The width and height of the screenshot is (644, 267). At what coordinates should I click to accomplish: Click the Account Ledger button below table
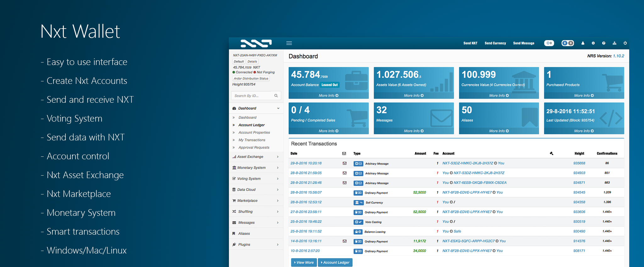click(x=335, y=263)
